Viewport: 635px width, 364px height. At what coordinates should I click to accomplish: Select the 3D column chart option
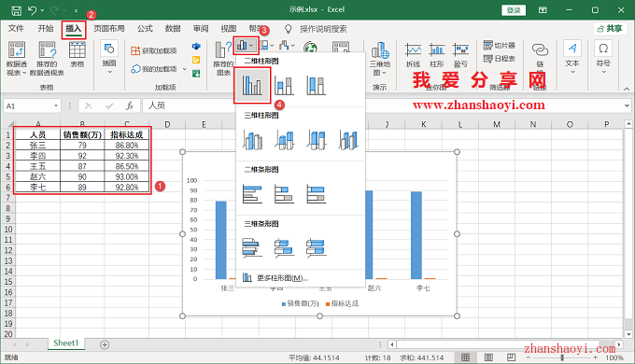[x=348, y=140]
